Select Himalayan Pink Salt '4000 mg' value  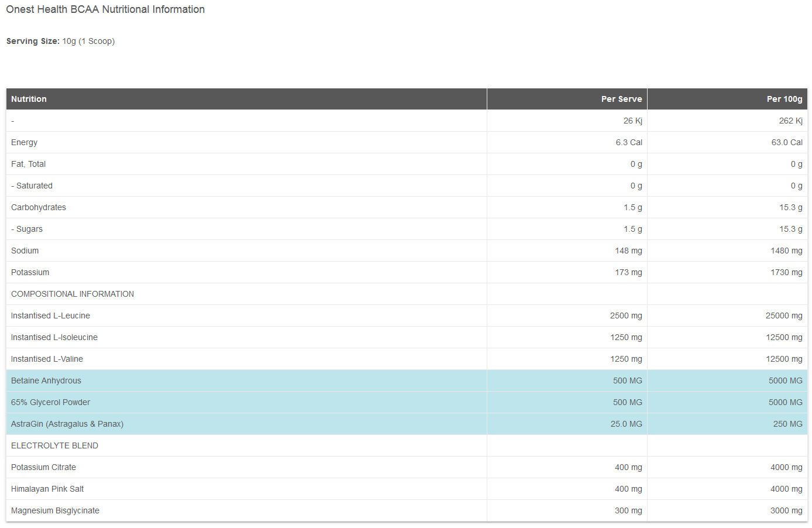click(x=786, y=489)
